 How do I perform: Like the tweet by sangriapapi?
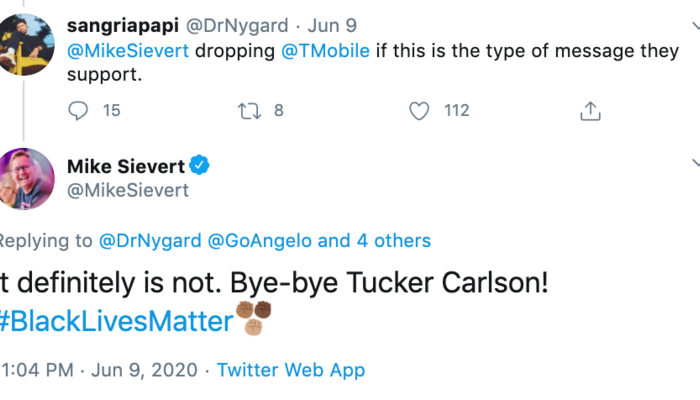point(421,111)
